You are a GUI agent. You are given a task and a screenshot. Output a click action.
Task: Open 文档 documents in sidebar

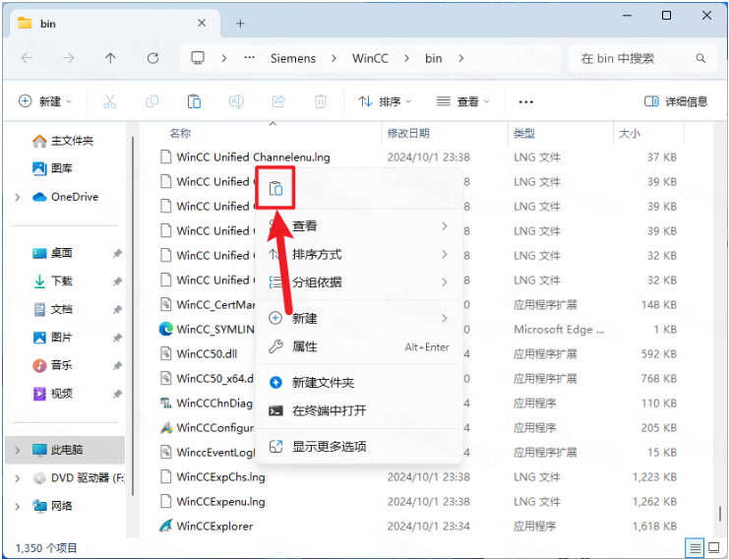(x=52, y=309)
